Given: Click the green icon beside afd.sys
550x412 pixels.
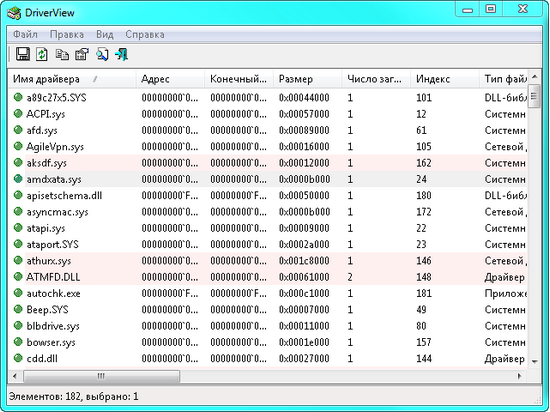Looking at the screenshot, I should click(x=18, y=130).
